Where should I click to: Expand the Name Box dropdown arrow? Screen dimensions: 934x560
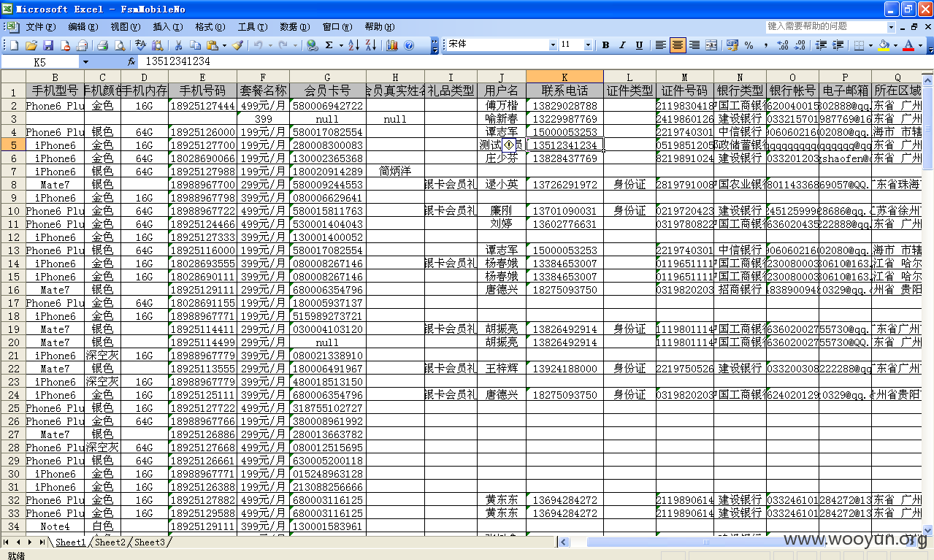click(x=85, y=62)
